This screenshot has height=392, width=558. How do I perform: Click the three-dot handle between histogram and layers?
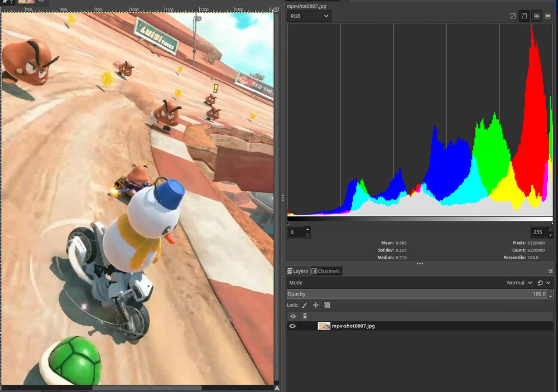(420, 264)
